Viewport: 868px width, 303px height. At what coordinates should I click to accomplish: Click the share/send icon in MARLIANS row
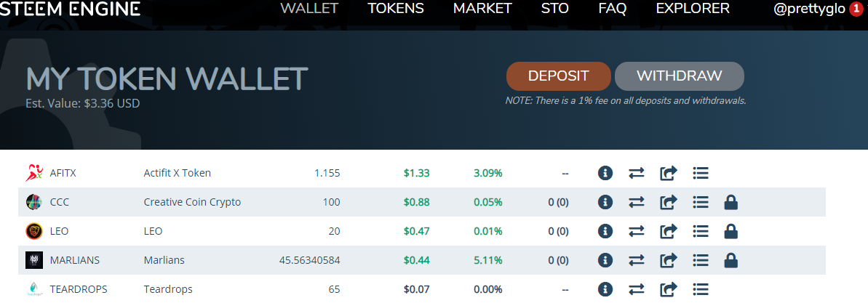click(669, 260)
